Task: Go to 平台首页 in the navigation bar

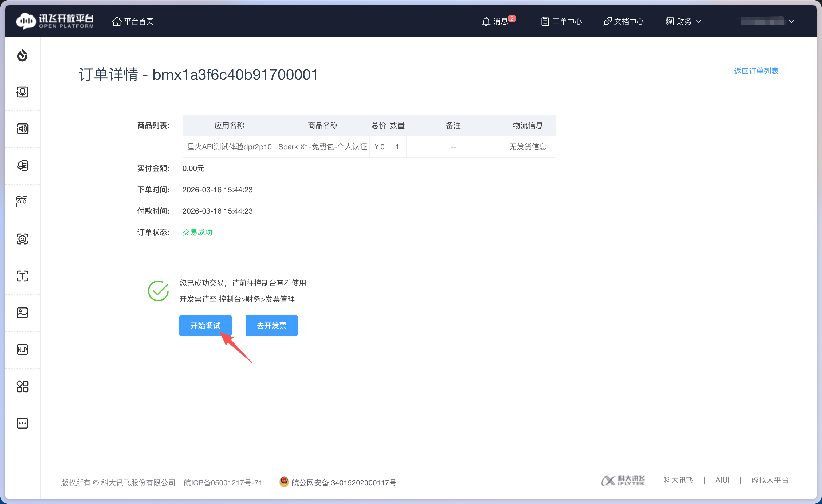Action: 132,21
